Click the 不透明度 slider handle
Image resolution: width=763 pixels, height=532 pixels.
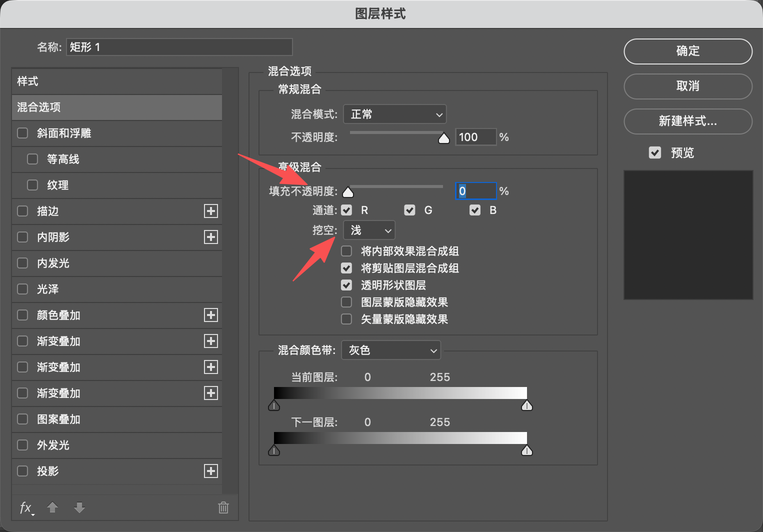point(444,138)
